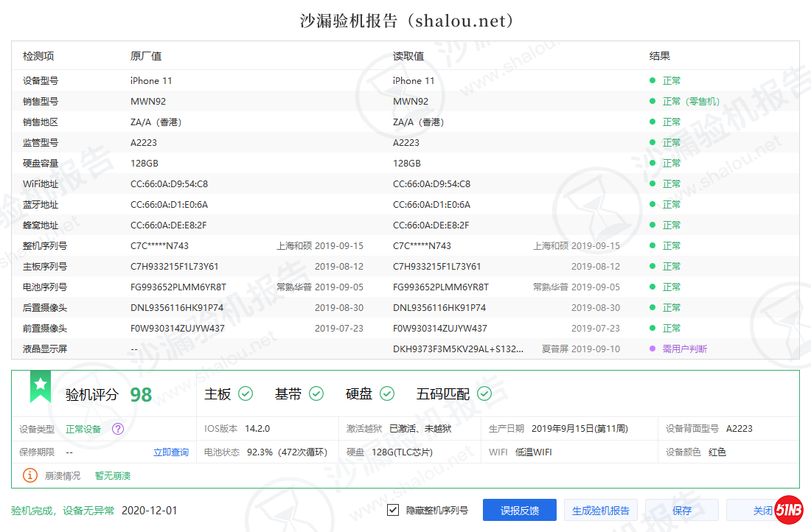Click the 读取值 column header
This screenshot has width=811, height=532.
(408, 56)
